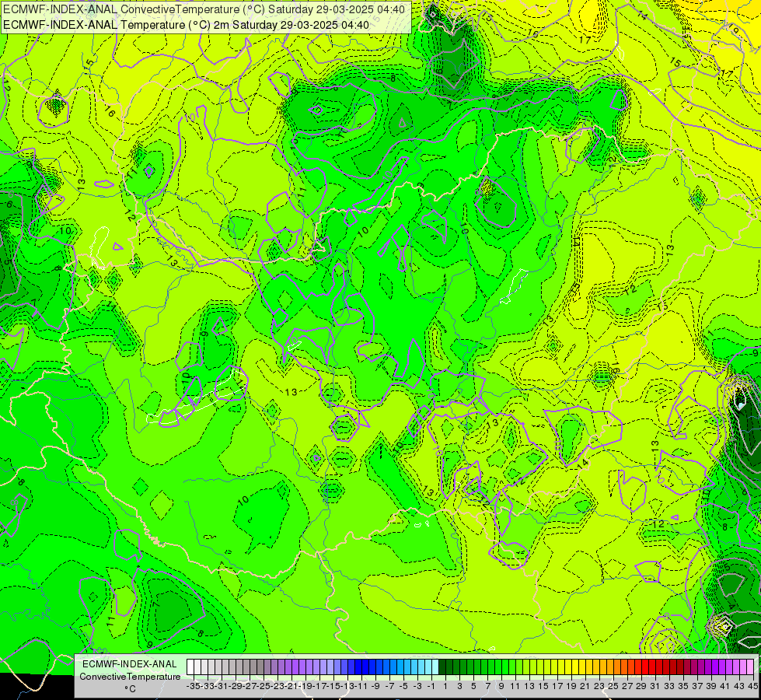Select the darkest green swatch beside the cyan band
This screenshot has height=700, width=761.
[x=442, y=667]
